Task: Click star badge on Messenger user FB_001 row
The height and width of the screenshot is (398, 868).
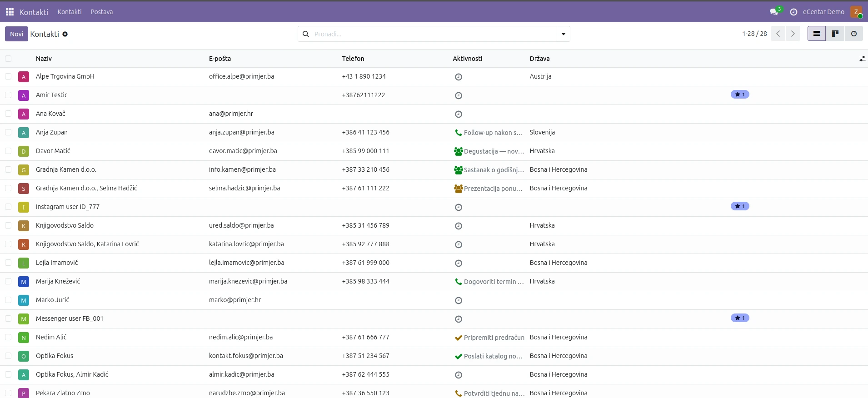Action: click(740, 318)
